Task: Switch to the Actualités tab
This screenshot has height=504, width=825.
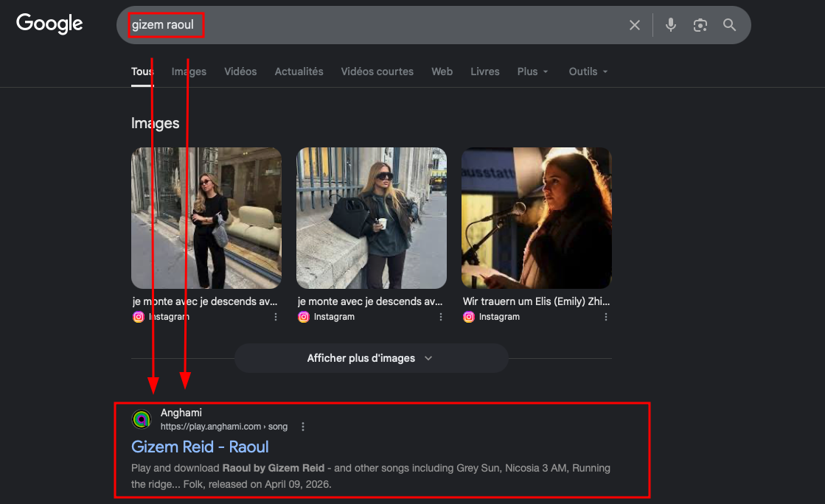Action: [299, 71]
